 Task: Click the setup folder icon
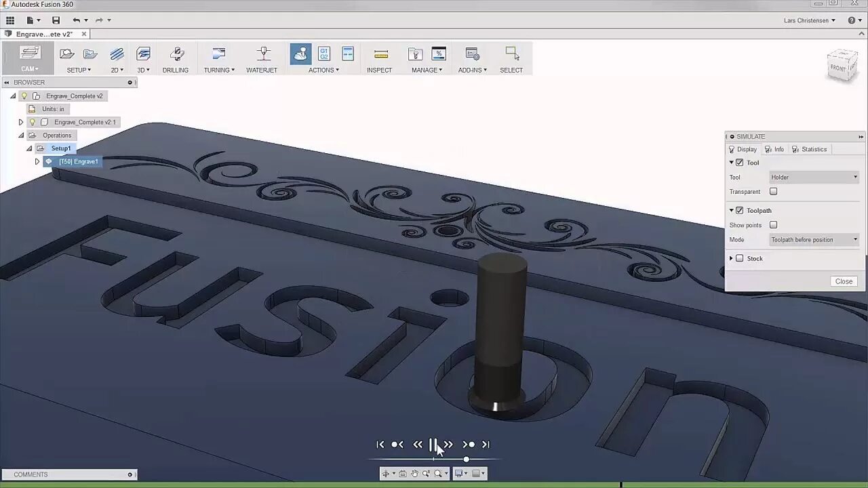[x=90, y=54]
